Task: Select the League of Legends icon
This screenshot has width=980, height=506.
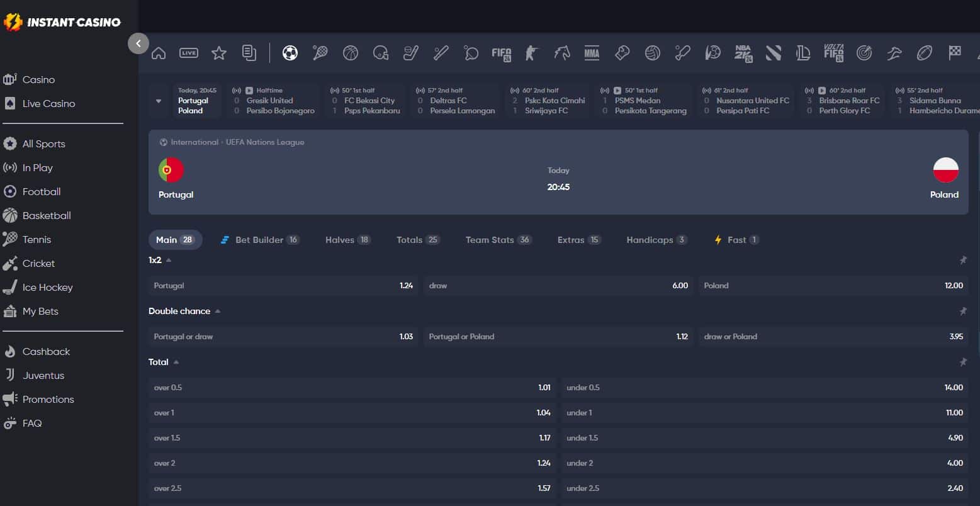Action: coord(803,53)
